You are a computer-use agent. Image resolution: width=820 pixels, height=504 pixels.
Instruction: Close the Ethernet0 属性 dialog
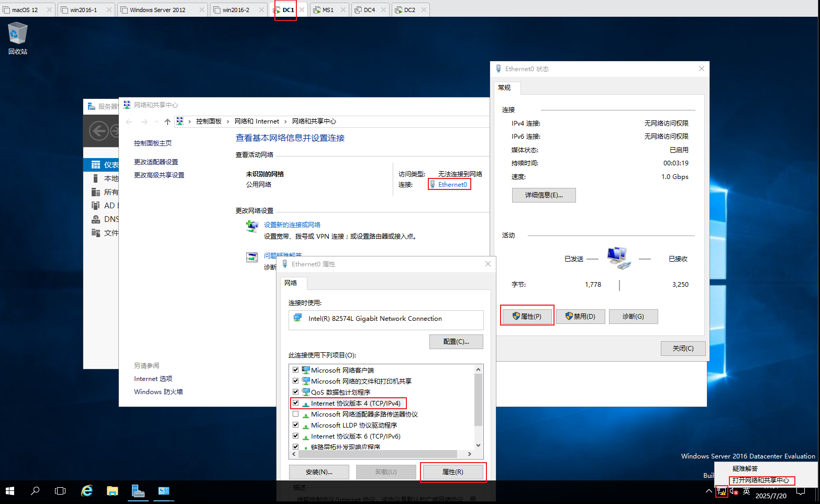[x=488, y=264]
